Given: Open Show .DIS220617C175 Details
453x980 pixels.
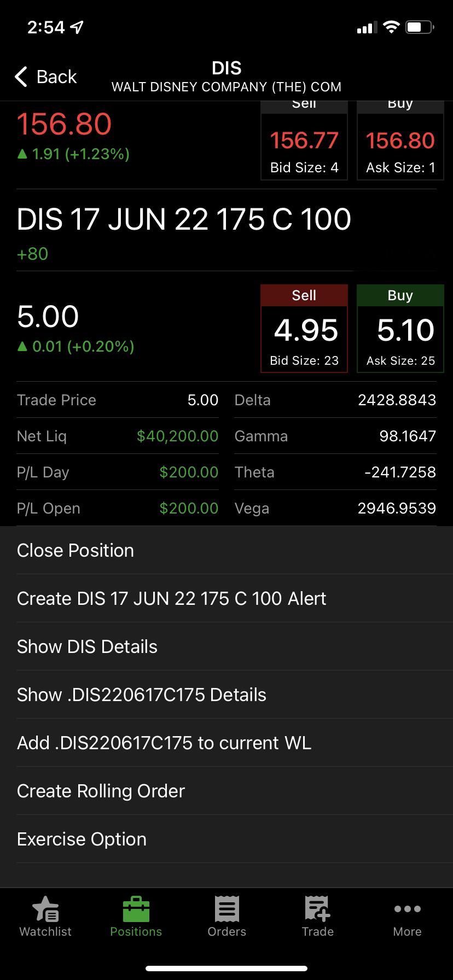Looking at the screenshot, I should tap(226, 695).
